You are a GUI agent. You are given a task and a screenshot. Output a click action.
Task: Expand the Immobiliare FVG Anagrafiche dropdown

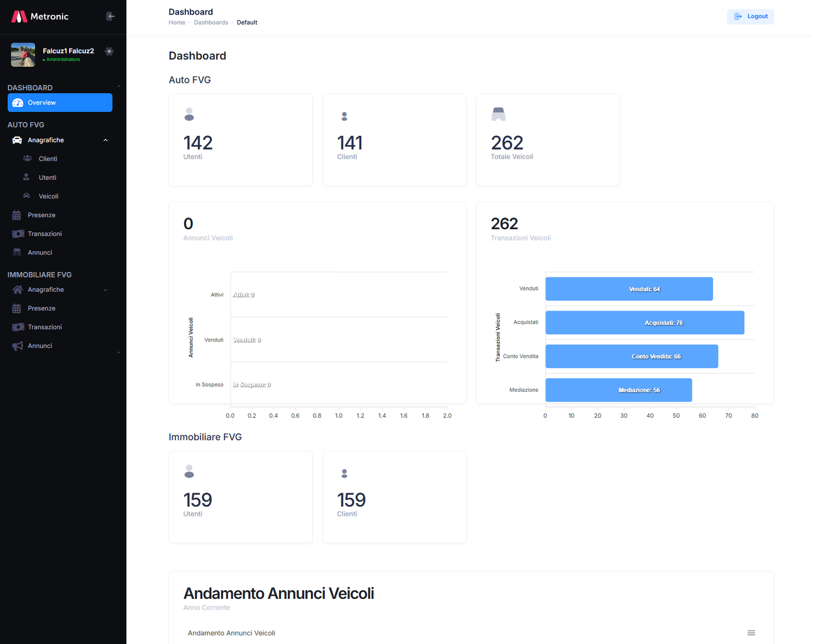click(x=105, y=290)
